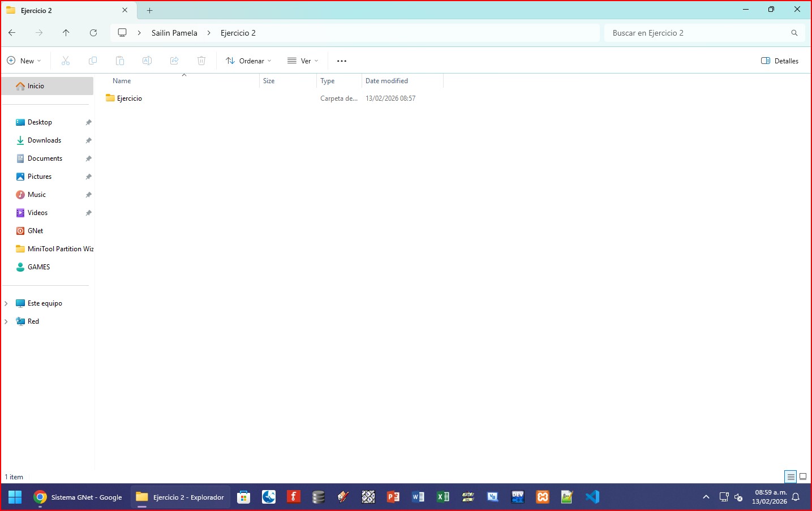Click the Back navigation arrow
The height and width of the screenshot is (511, 812).
pos(12,33)
